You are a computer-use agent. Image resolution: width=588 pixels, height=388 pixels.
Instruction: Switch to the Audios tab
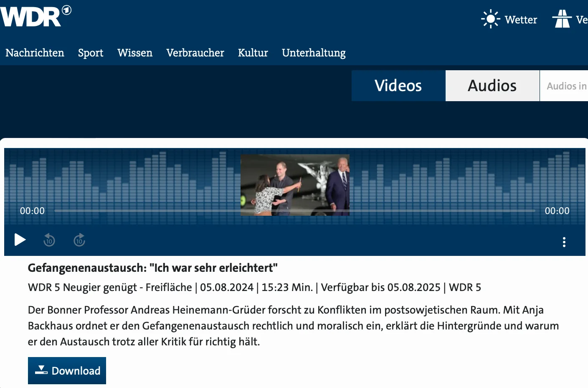coord(492,86)
